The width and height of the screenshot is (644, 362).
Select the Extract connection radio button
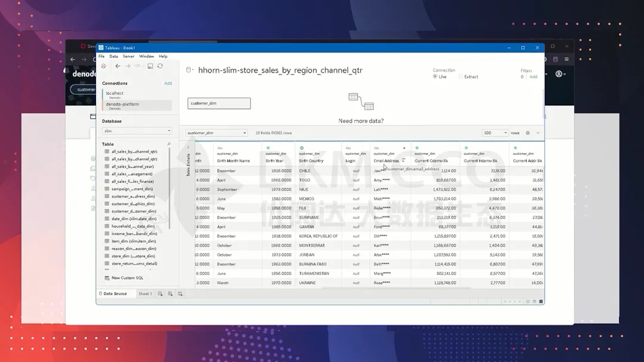point(461,77)
